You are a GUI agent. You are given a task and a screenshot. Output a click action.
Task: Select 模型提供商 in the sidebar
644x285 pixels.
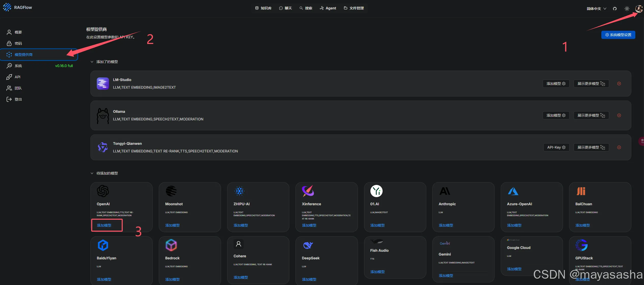[x=39, y=55]
